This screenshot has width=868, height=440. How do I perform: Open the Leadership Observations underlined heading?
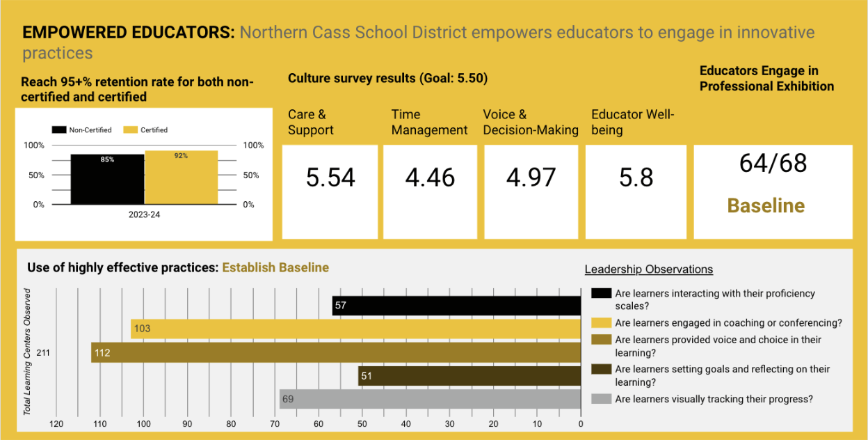tap(649, 269)
